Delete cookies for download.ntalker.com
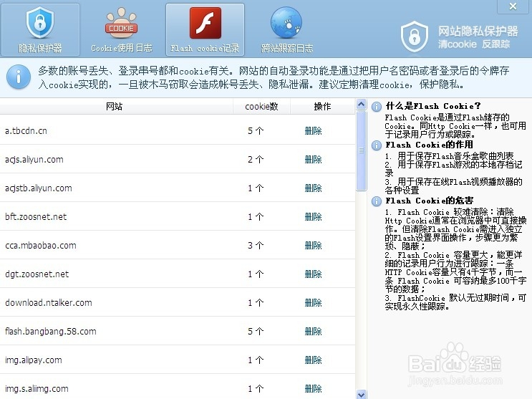Image resolution: width=532 pixels, height=399 pixels. click(x=313, y=302)
